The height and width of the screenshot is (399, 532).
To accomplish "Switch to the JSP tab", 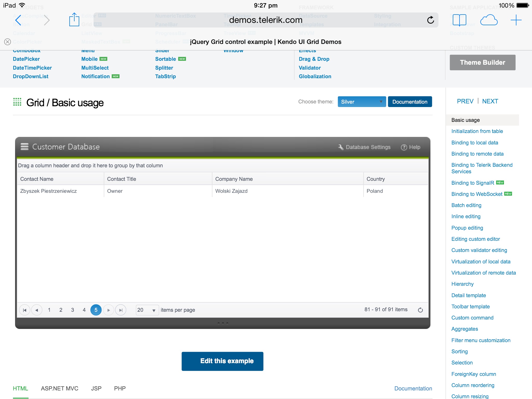I will coord(96,388).
